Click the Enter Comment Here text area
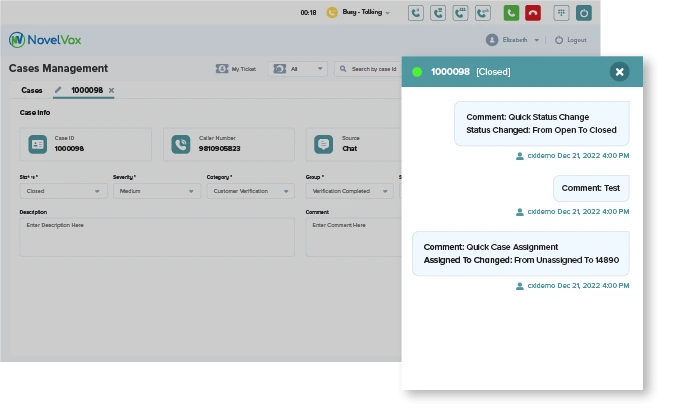 [353, 237]
